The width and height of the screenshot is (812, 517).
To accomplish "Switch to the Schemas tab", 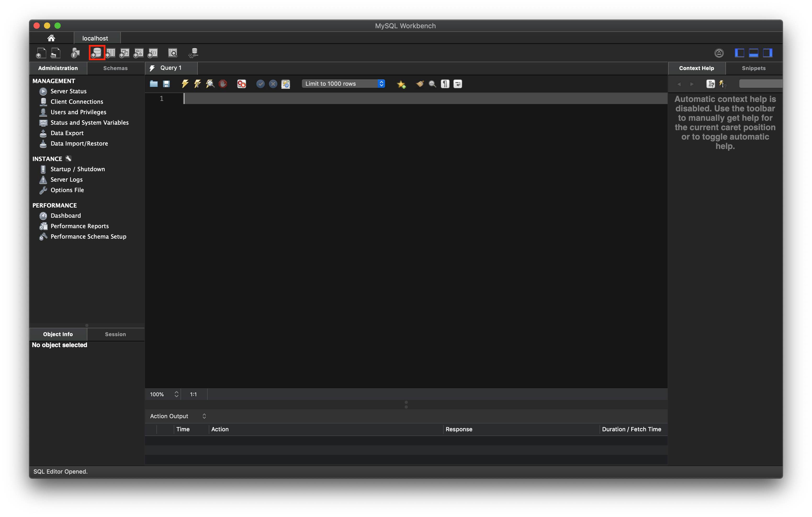I will (115, 68).
